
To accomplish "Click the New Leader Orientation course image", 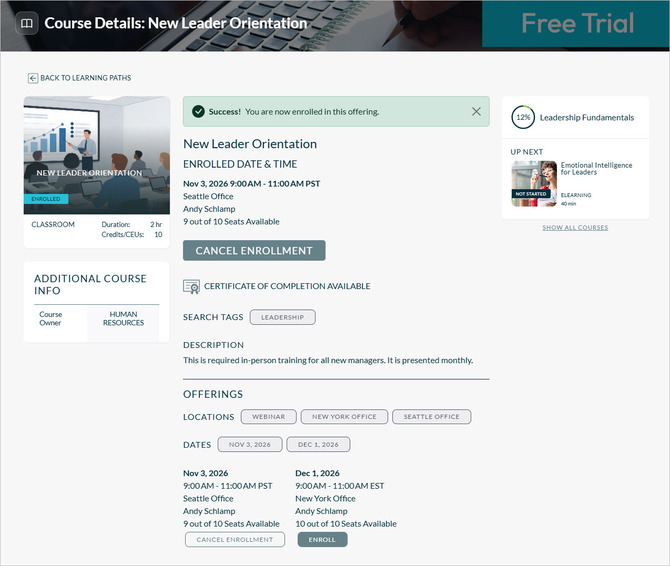I will (x=97, y=155).
